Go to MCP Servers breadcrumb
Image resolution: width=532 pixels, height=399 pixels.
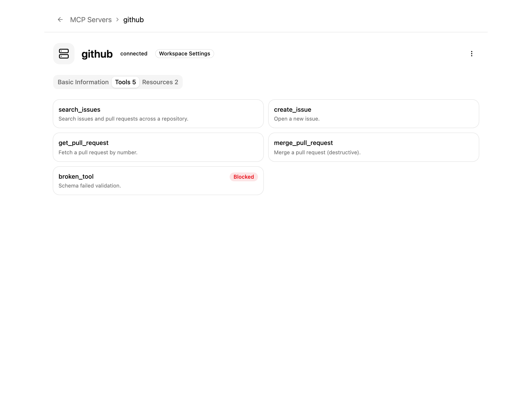91,20
